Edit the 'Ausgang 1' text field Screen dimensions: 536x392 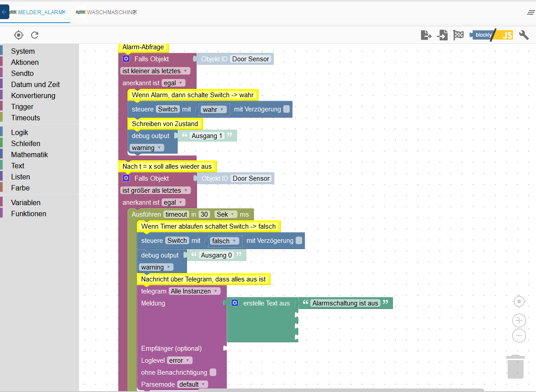click(207, 136)
